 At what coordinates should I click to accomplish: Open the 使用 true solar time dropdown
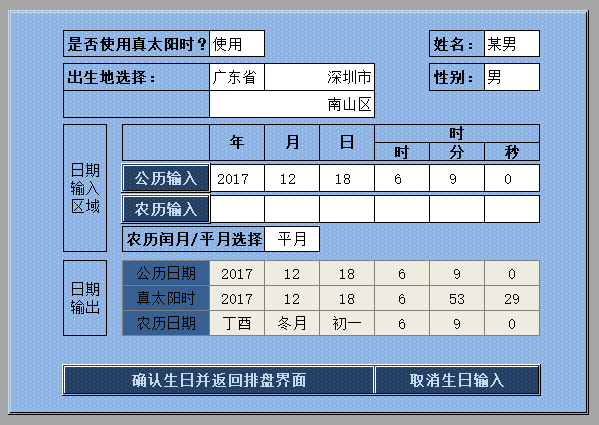(x=237, y=44)
